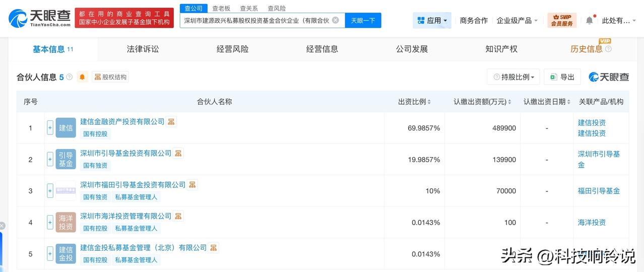644x272 pixels.
Task: Open the 企业级产品 dropdown
Action: click(x=517, y=21)
